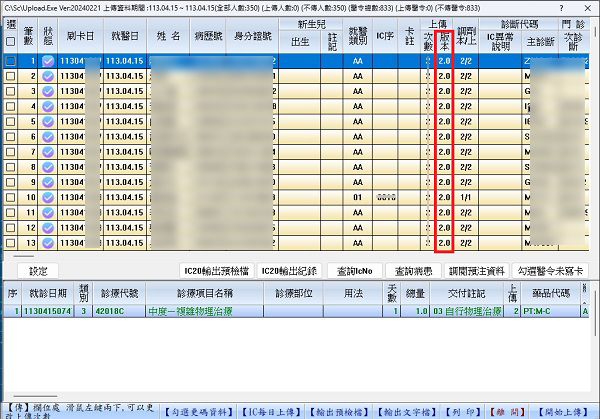The height and width of the screenshot is (419, 600).
Task: Click the status check icon in row 8
Action: tap(48, 167)
